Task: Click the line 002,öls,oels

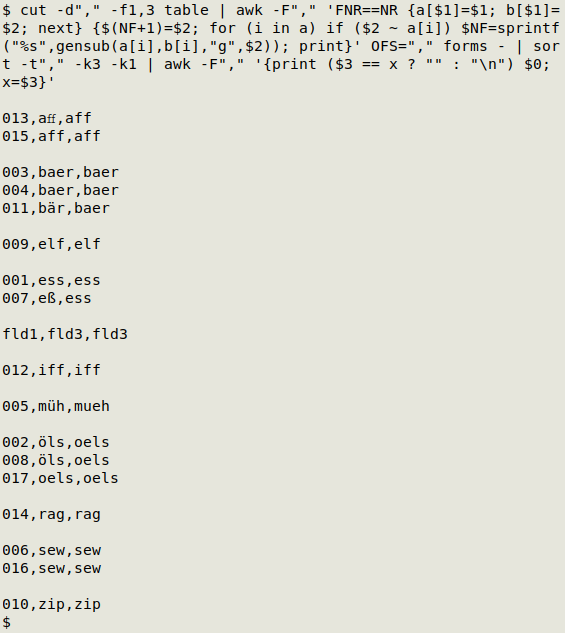Action: 56,442
